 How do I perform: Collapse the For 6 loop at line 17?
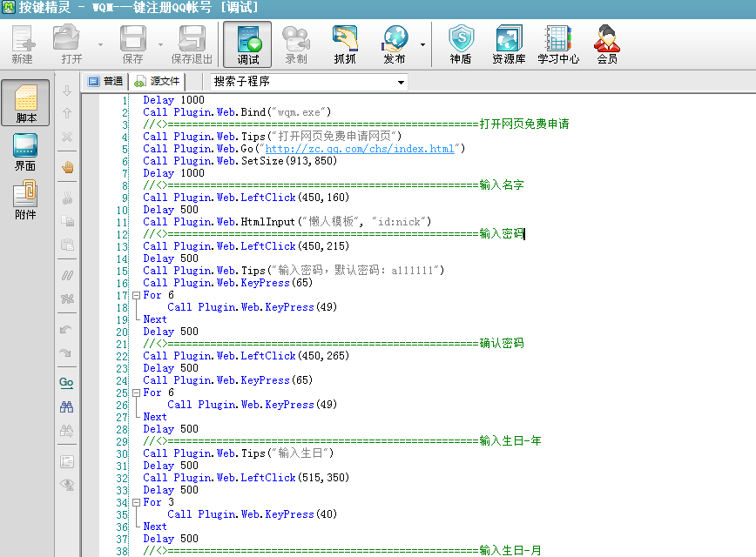tap(137, 295)
